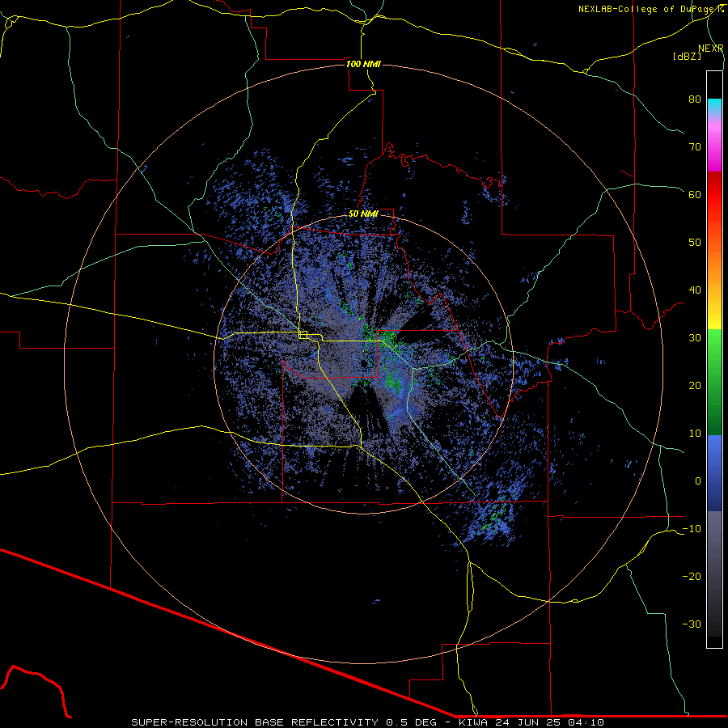Image resolution: width=728 pixels, height=728 pixels.
Task: Click the bright green segment of color bar
Action: 714,353
